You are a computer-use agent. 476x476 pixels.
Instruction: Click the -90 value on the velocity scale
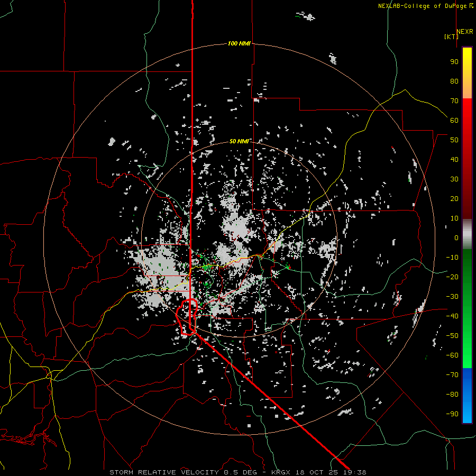452,414
